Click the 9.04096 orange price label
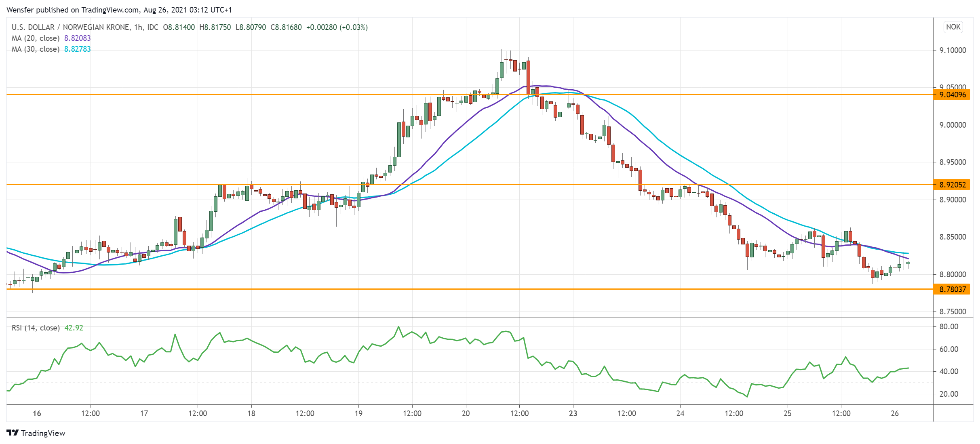Screen dimensions: 980x444 (x=952, y=95)
